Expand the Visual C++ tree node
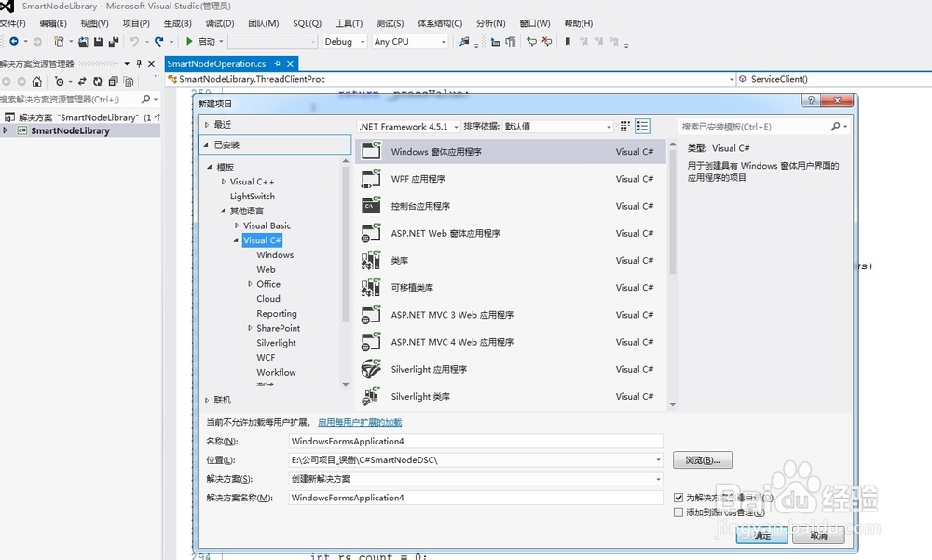 [224, 182]
